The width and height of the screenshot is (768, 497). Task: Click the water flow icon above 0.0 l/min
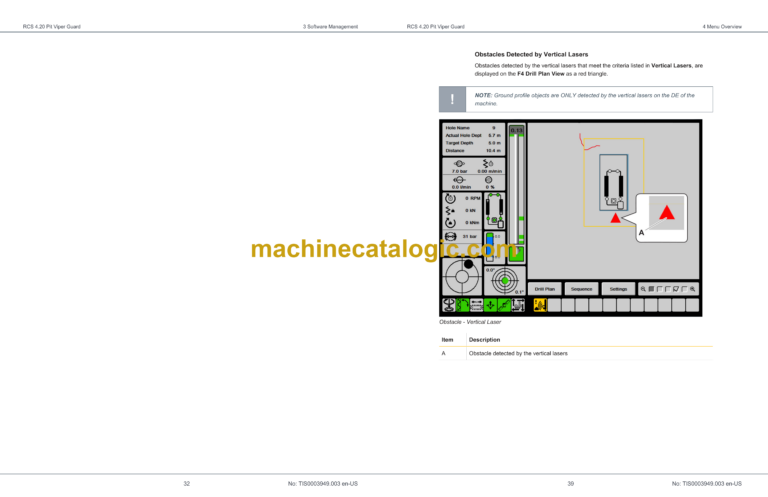459,180
